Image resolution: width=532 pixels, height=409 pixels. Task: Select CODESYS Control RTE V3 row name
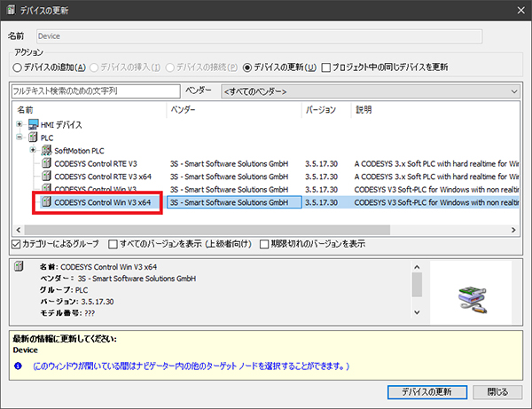[96, 164]
